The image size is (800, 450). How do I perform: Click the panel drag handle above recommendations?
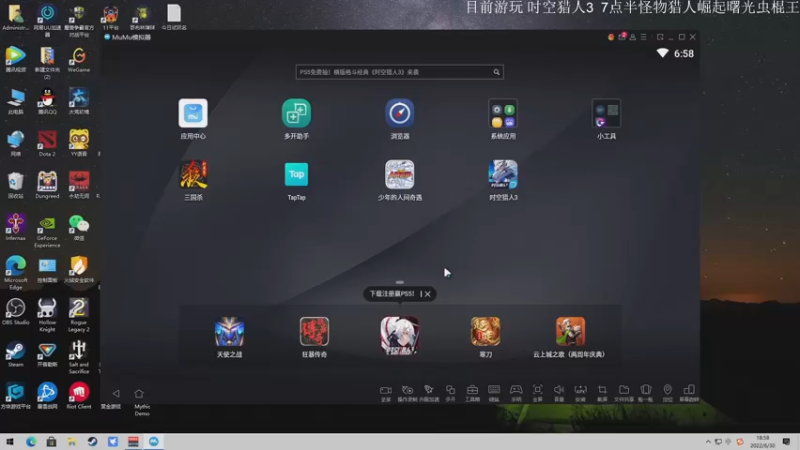(x=399, y=282)
